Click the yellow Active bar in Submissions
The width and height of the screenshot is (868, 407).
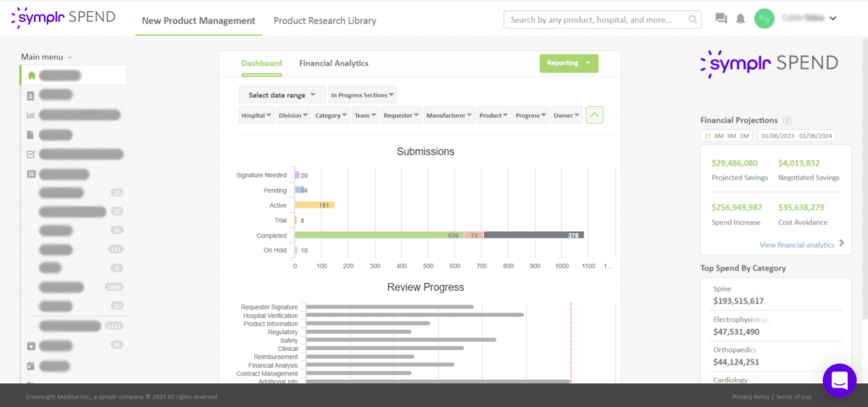314,205
